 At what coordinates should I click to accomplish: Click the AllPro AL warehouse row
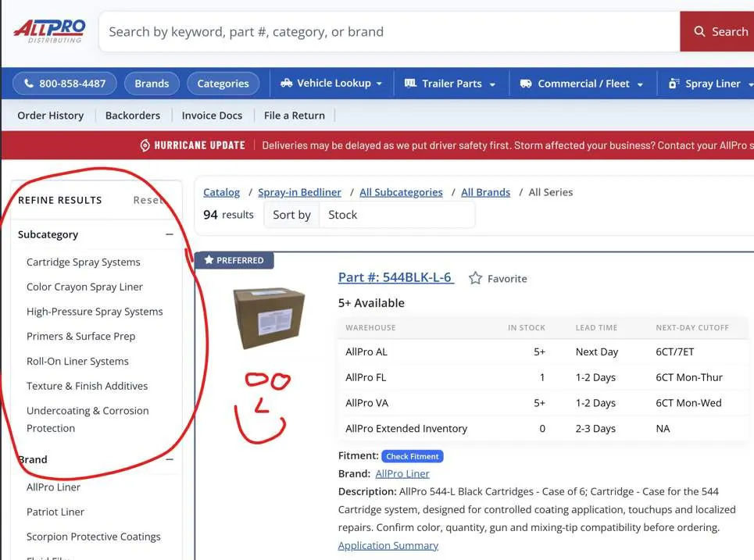543,352
